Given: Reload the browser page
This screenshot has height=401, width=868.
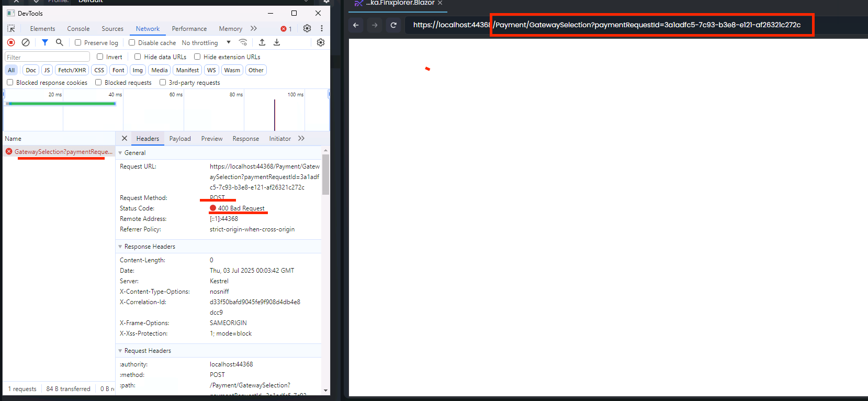Looking at the screenshot, I should pos(393,25).
